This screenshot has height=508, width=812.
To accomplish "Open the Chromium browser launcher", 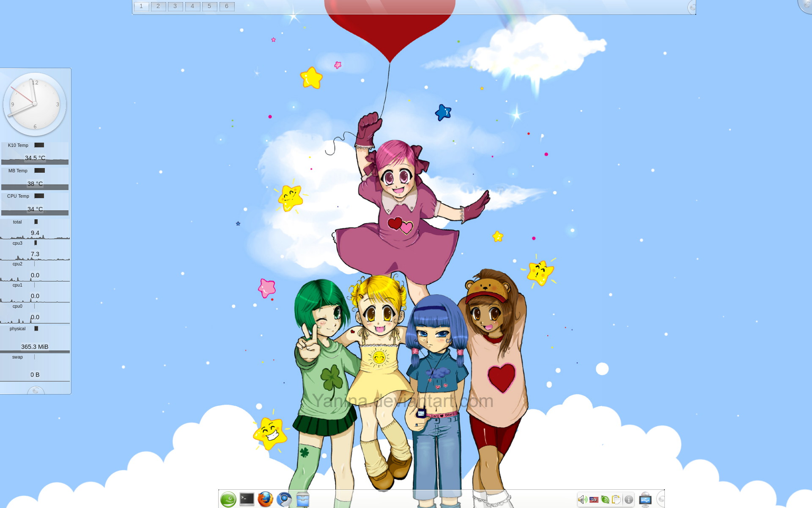I will point(284,500).
